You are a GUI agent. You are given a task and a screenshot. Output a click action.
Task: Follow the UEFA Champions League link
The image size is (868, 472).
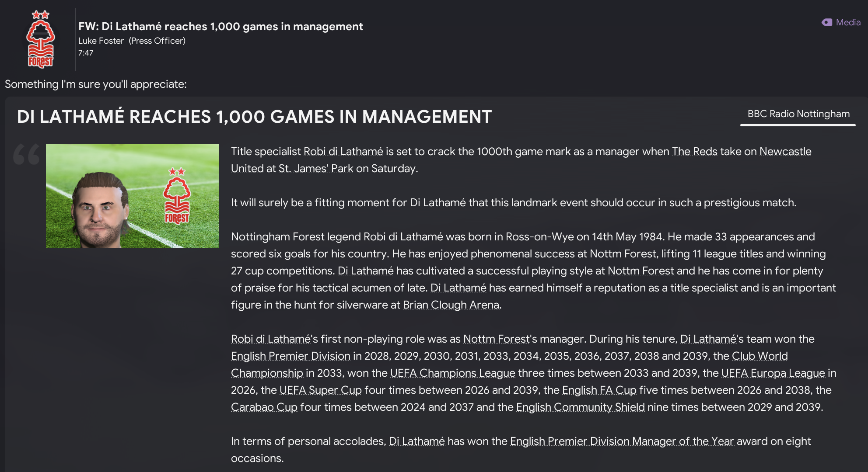(x=452, y=373)
